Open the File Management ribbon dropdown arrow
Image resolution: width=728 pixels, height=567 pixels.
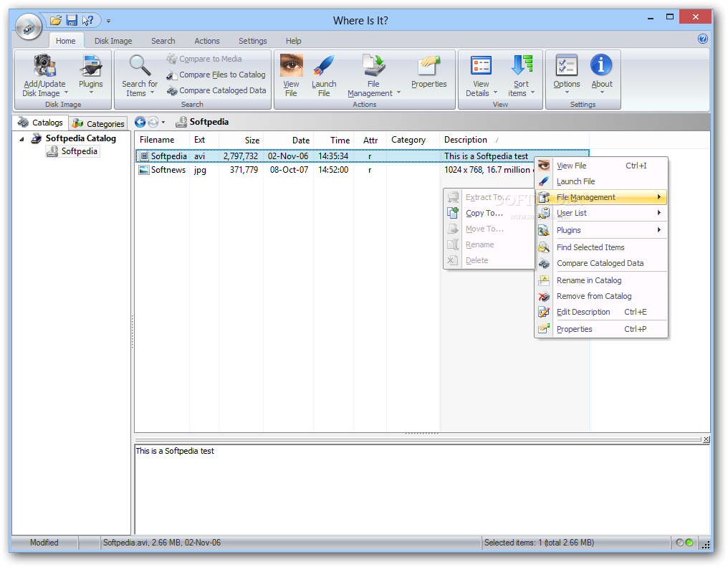[398, 93]
